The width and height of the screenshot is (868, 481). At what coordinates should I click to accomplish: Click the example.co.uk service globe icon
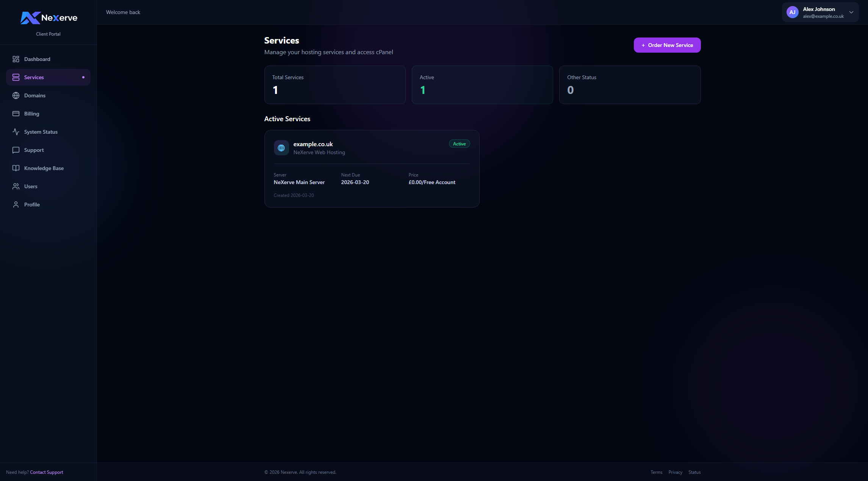click(x=281, y=148)
